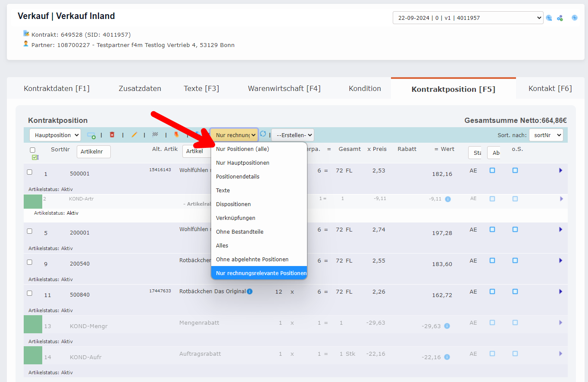Choose 'Nur Hauptpositionen' from the dropdown list

pyautogui.click(x=243, y=163)
